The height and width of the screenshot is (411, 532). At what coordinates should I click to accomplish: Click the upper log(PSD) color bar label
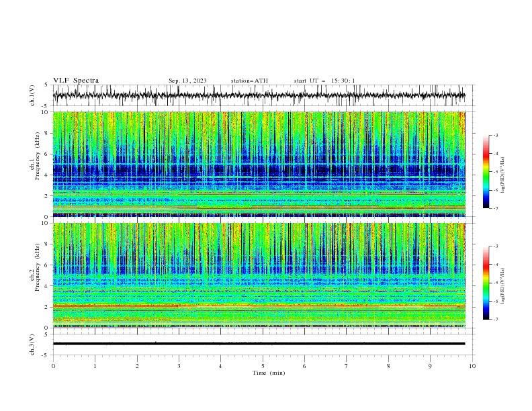pyautogui.click(x=502, y=175)
